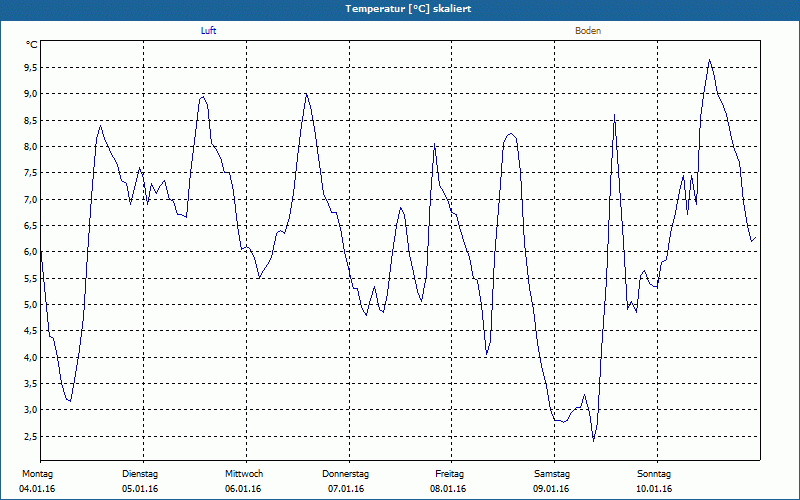This screenshot has height=500, width=800.
Task: Click the date 09.01.16
Action: coord(551,489)
